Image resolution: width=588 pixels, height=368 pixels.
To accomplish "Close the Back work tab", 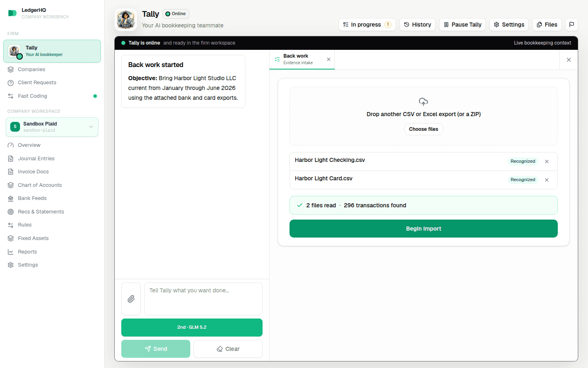I will pos(329,59).
